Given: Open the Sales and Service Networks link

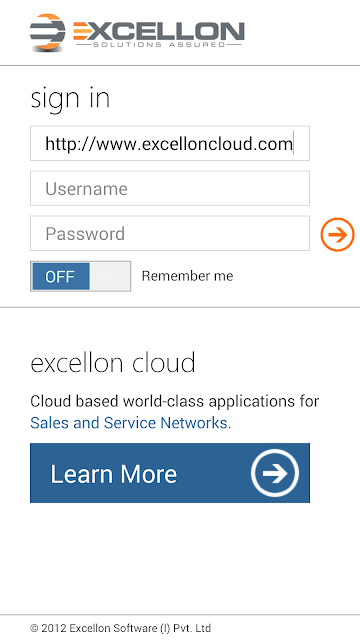Looking at the screenshot, I should click(131, 423).
